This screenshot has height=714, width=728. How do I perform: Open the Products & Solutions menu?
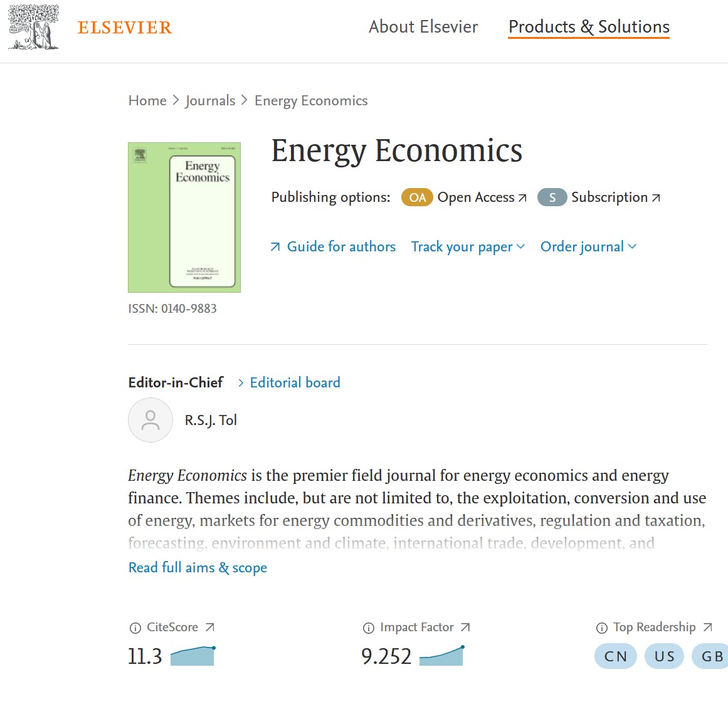(589, 27)
